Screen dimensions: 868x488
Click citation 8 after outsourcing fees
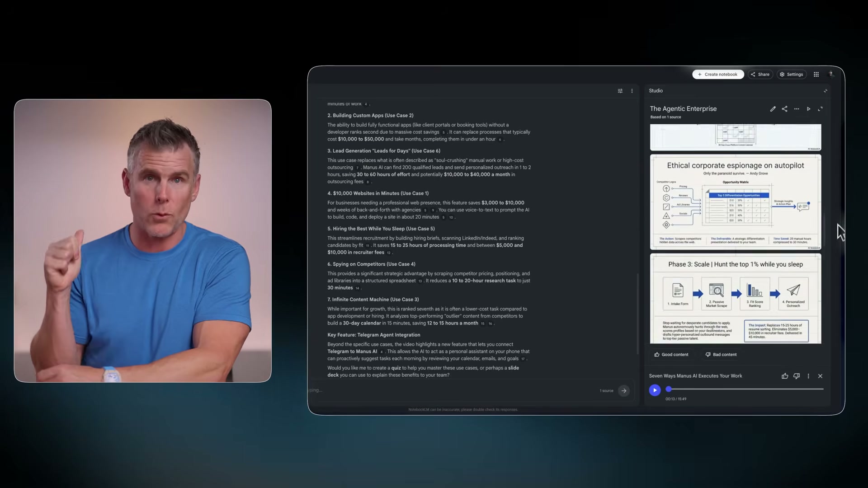click(x=368, y=182)
